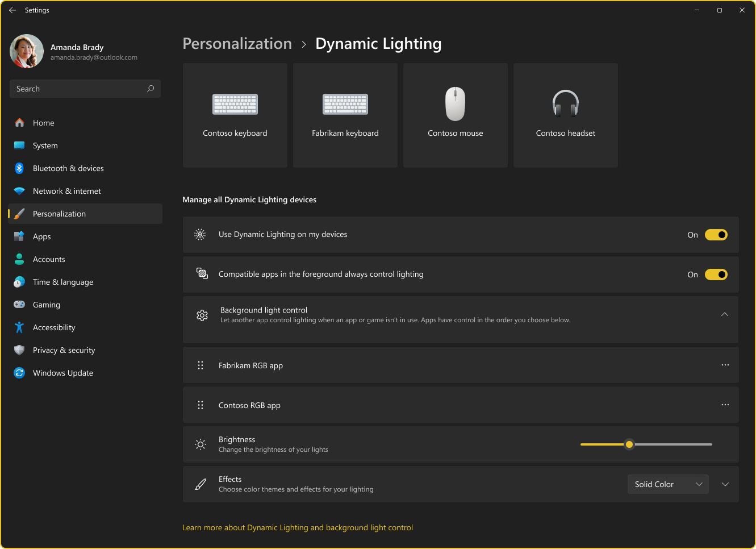Open Privacy & security settings

64,350
